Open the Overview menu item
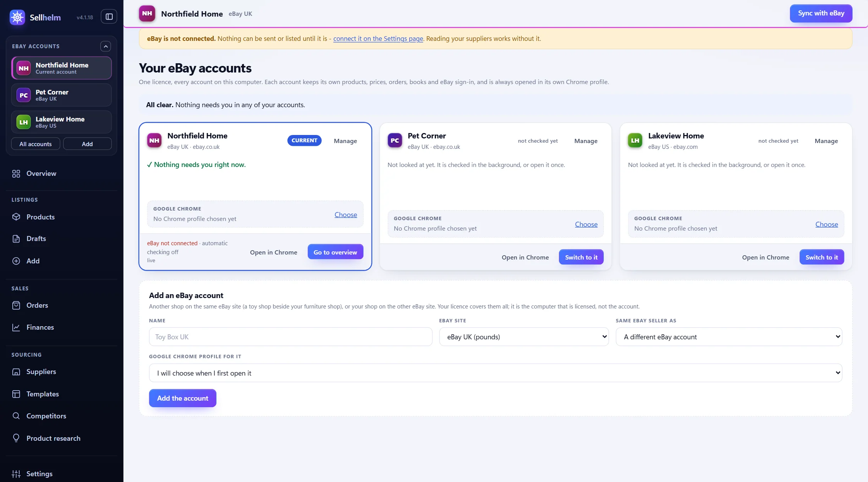Image resolution: width=868 pixels, height=482 pixels. (62, 174)
